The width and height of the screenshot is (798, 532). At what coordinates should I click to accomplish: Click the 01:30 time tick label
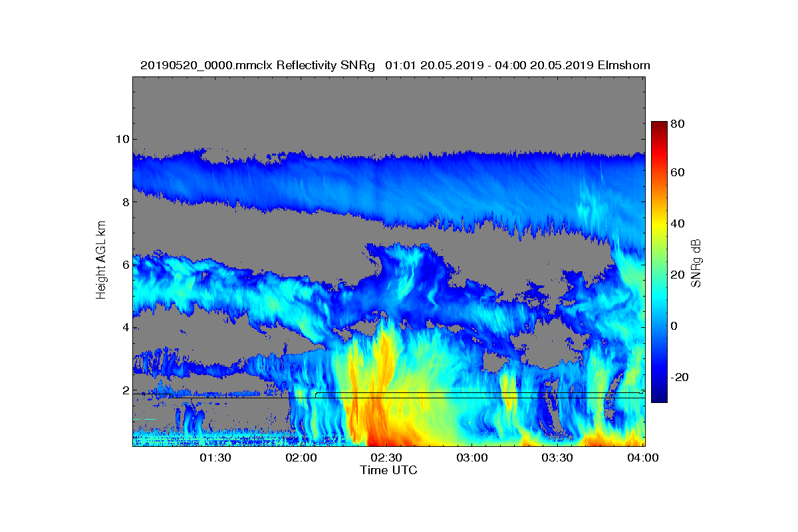(215, 458)
